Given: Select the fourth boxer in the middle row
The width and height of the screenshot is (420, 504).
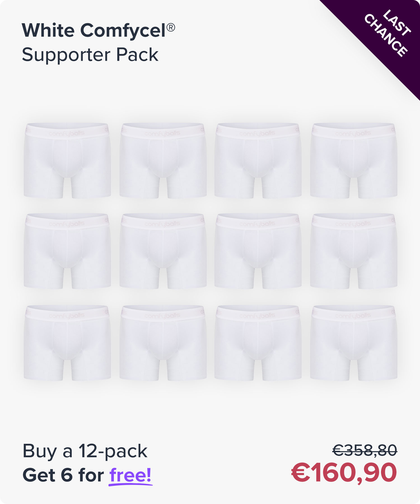Looking at the screenshot, I should click(354, 251).
